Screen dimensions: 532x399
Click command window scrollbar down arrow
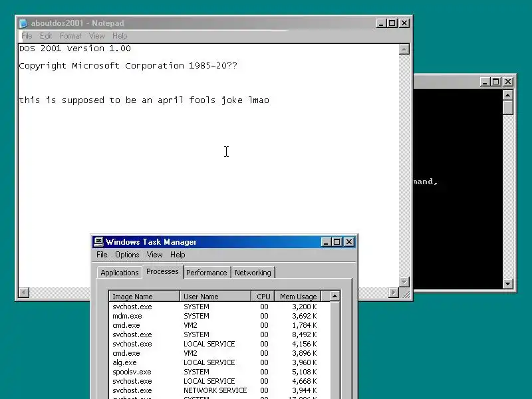(x=507, y=284)
